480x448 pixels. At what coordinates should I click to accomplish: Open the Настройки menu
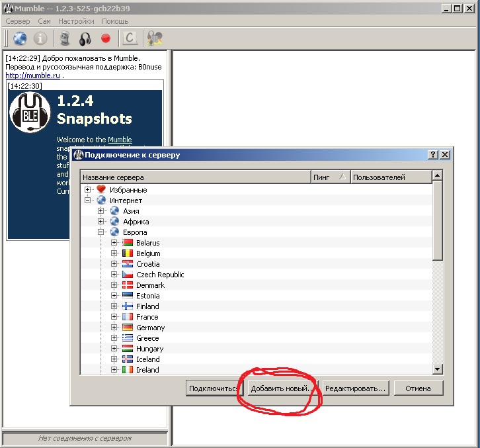point(76,21)
